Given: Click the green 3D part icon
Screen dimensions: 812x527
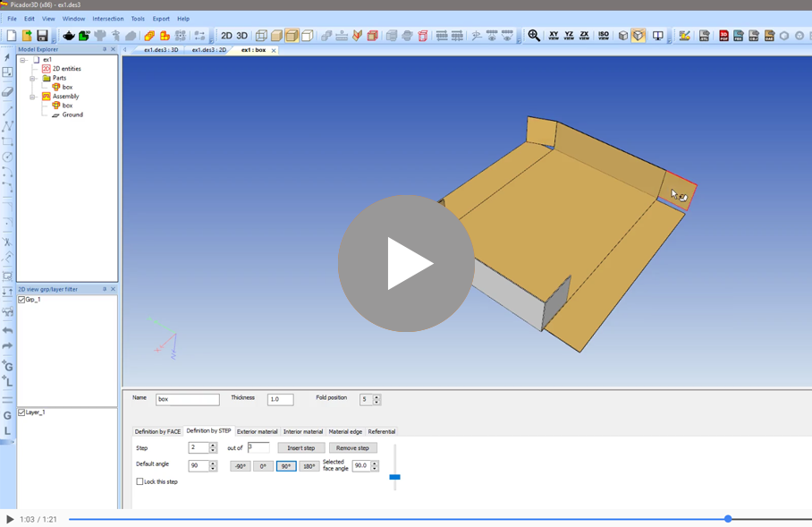Looking at the screenshot, I should click(x=84, y=35).
